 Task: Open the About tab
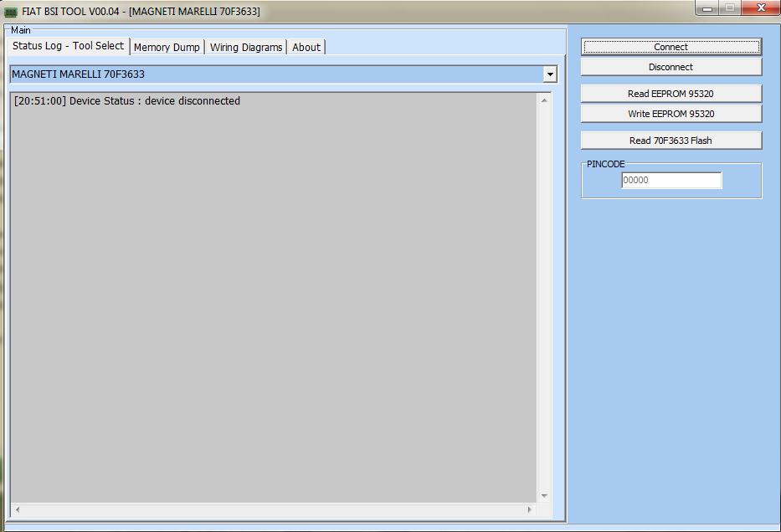click(306, 48)
